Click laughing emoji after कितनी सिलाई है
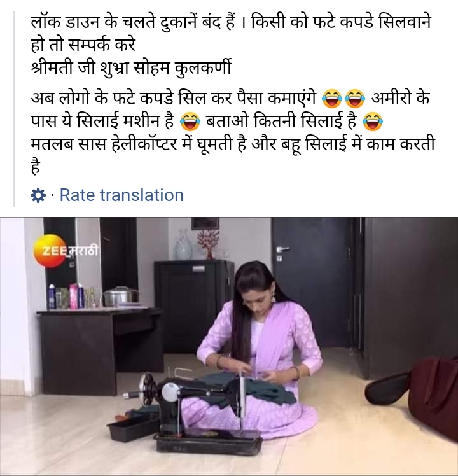Viewport: 458px width, 476px height. tap(373, 121)
